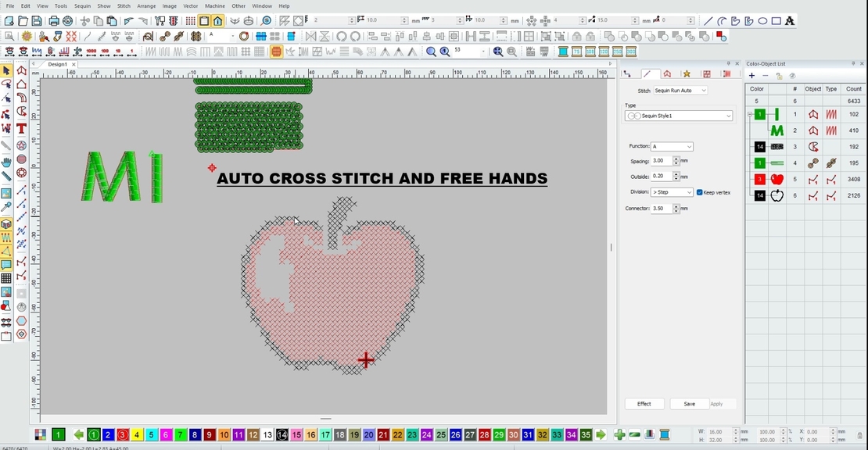Open the Arrange menu
Viewport: 868px width, 450px height.
tap(146, 6)
